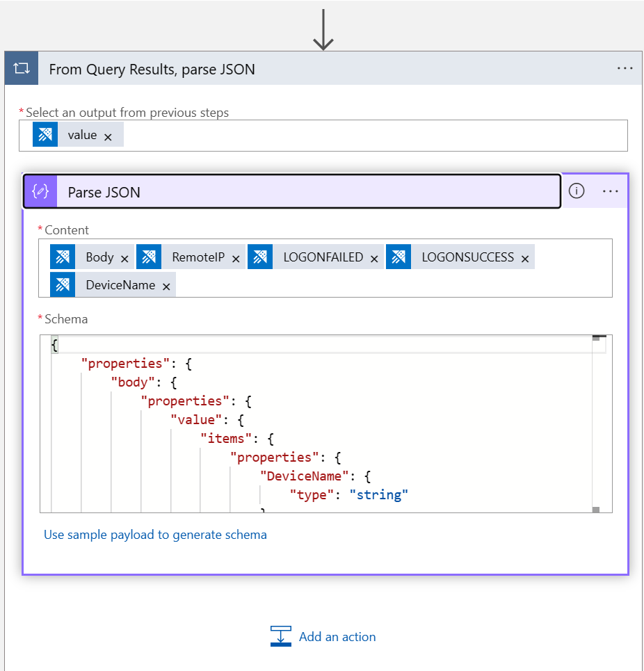Remove the LOGONFAILED token
Viewport: 644px width, 671px height.
point(374,259)
